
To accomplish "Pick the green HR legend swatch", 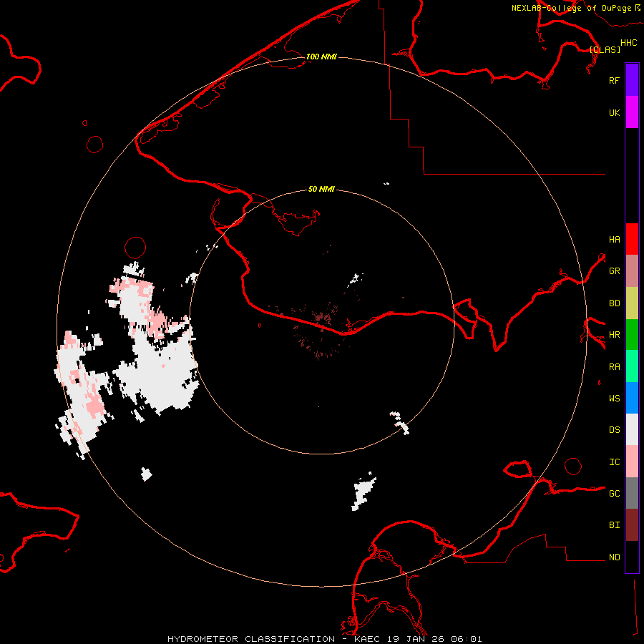I will tap(632, 335).
